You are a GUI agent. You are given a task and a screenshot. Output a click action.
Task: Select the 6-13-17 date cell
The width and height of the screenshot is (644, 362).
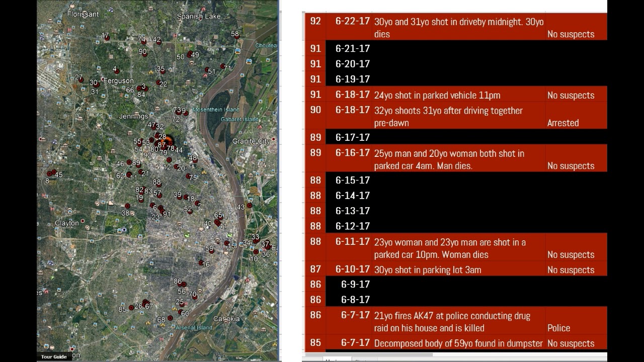pos(349,210)
